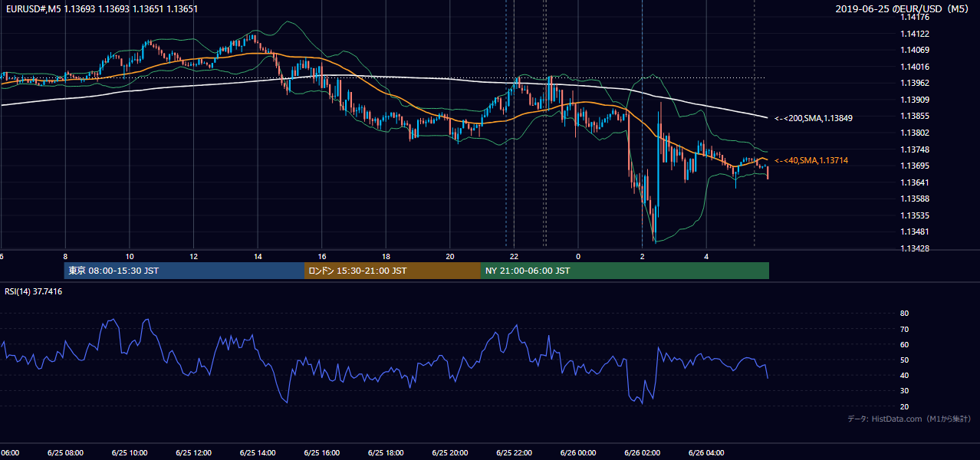Click RSI scale level 30
980x460 pixels.
(904, 391)
